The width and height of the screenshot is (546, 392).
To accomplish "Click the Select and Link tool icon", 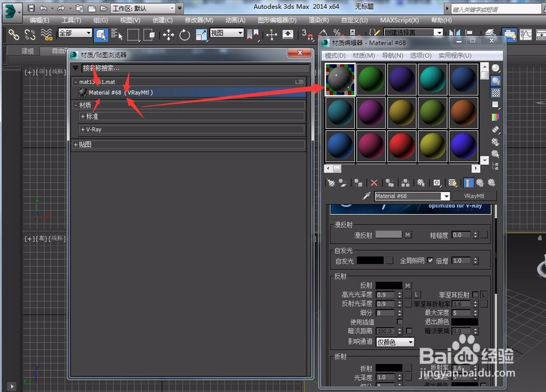I will pyautogui.click(x=14, y=35).
